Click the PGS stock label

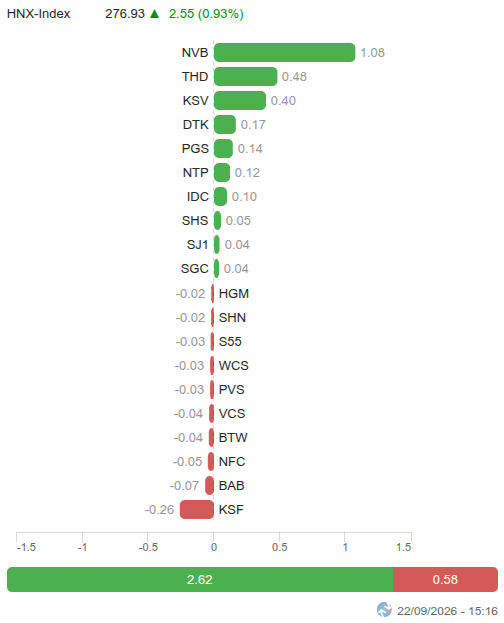click(x=195, y=149)
